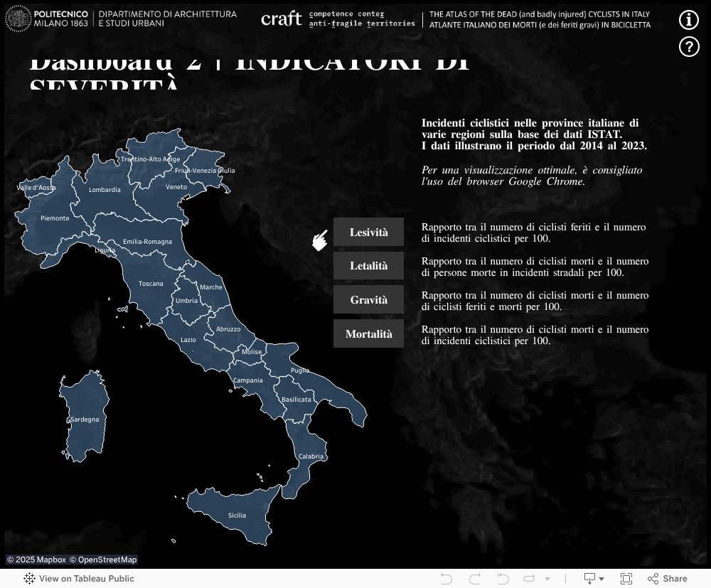Select the Mortalità button
The height and width of the screenshot is (588, 711).
368,333
